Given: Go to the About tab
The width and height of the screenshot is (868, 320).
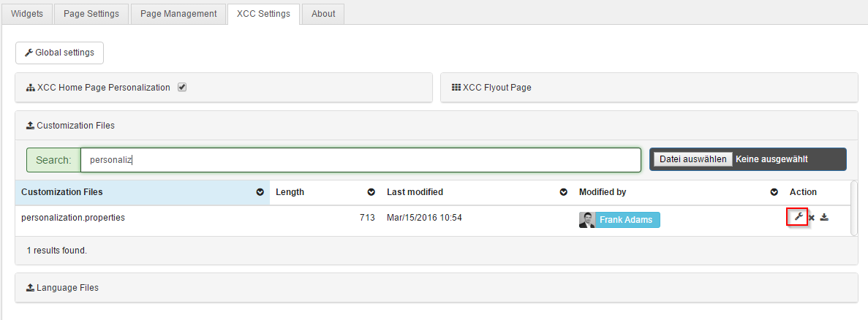Looking at the screenshot, I should (x=322, y=14).
